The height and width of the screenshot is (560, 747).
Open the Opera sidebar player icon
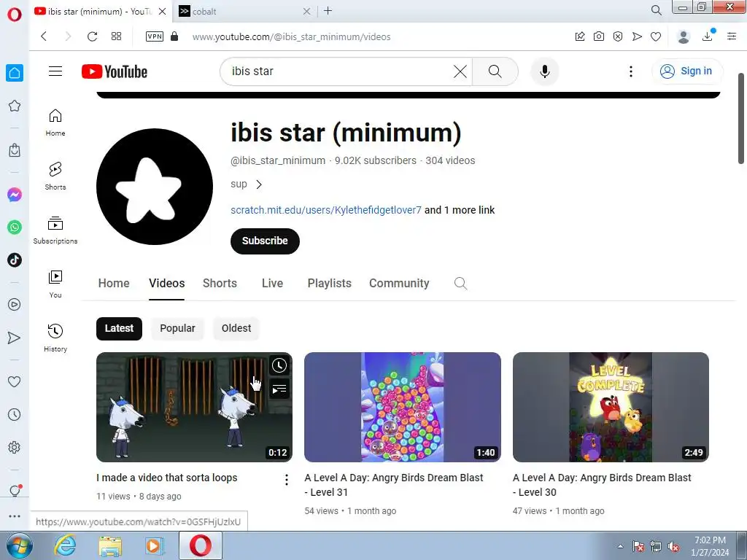15,304
